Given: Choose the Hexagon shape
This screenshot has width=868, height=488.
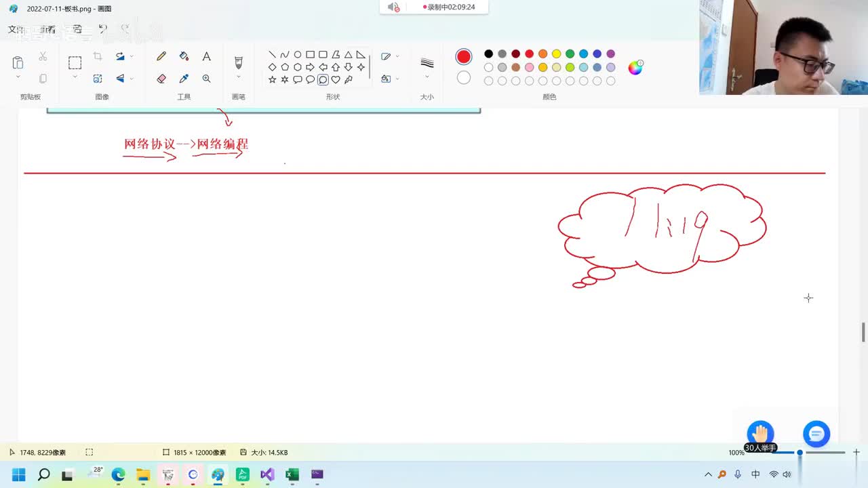Looking at the screenshot, I should [x=297, y=67].
